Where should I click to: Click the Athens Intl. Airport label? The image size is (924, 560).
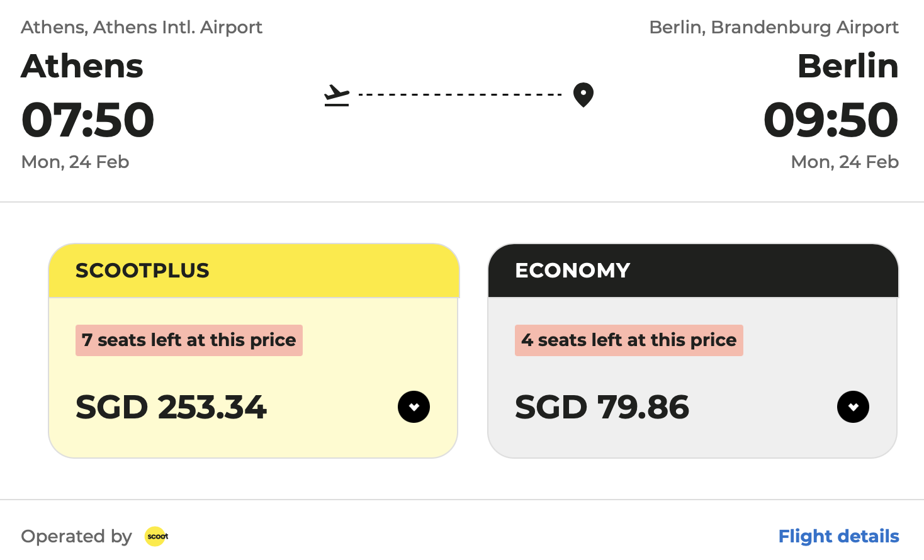click(142, 27)
